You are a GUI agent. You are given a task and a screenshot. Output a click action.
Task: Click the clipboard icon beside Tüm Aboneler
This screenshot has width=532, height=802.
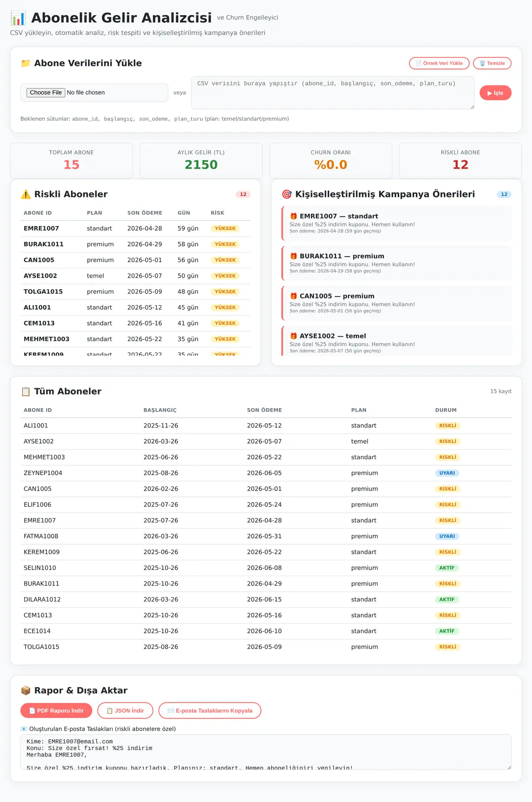[x=26, y=391]
